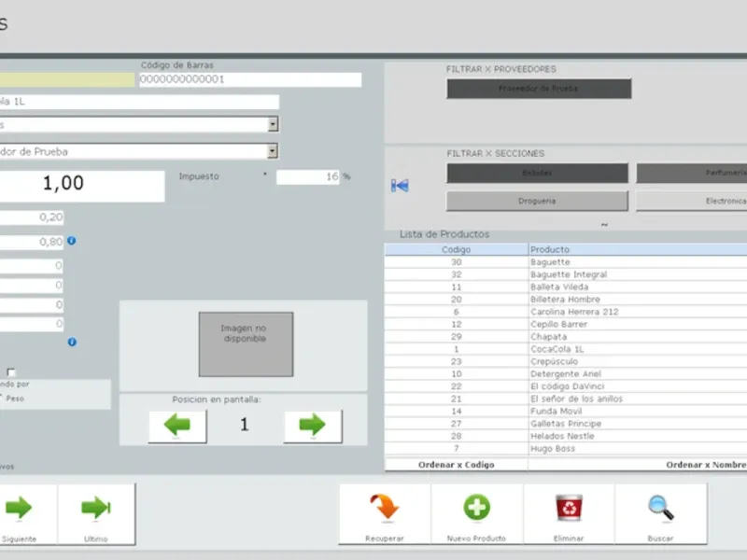
Task: Click the Recuperar orange arrow button
Action: (x=385, y=514)
